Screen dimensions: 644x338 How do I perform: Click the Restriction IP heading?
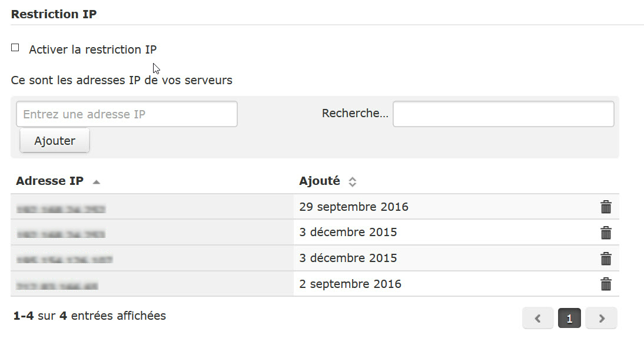coord(54,14)
